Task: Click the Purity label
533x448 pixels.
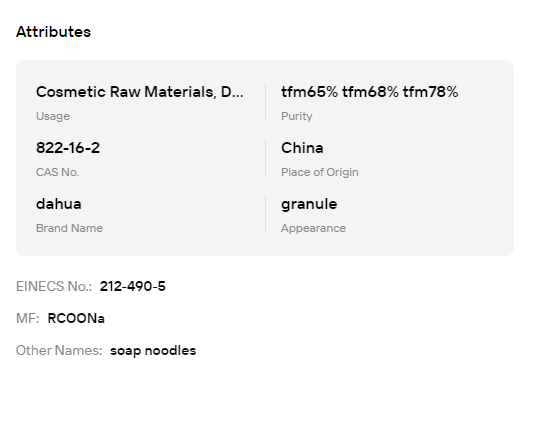Action: click(296, 116)
